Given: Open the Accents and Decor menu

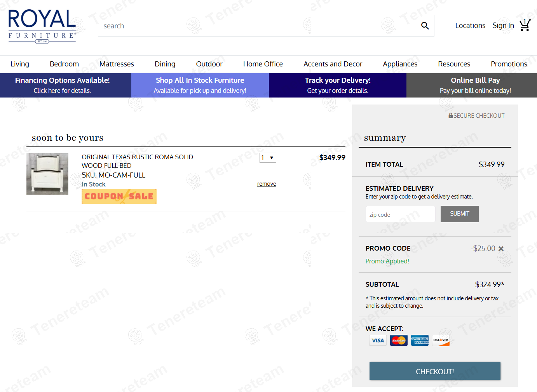Looking at the screenshot, I should click(333, 64).
